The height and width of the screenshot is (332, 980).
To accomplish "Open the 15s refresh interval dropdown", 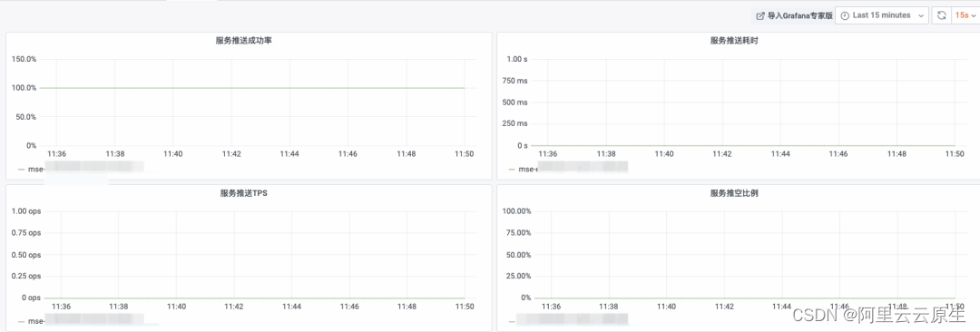I will click(965, 15).
